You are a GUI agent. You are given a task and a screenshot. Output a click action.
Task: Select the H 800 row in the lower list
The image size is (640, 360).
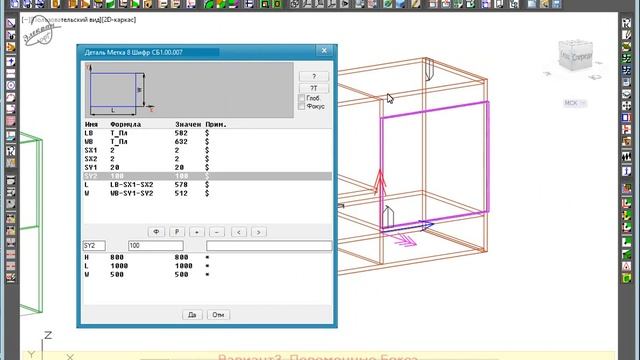207,257
